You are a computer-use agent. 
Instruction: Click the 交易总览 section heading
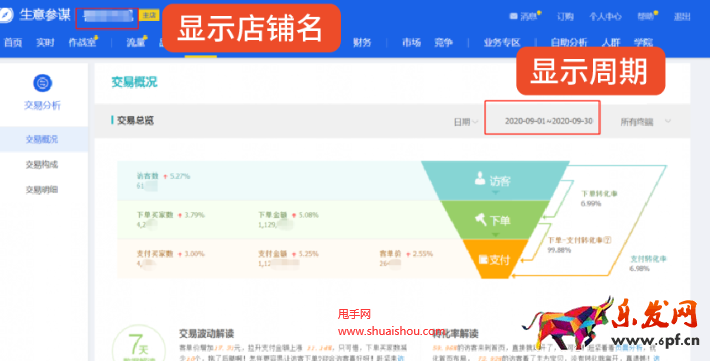click(135, 120)
